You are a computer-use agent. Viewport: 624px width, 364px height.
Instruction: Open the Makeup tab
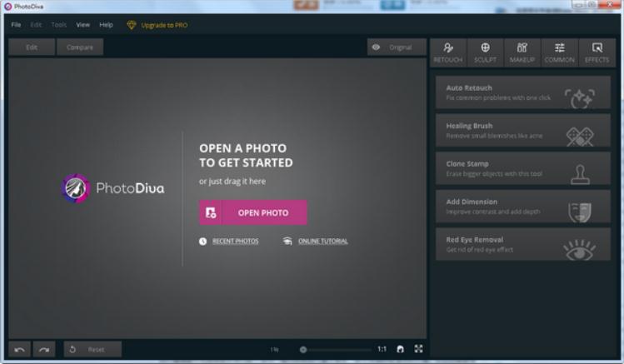[522, 52]
